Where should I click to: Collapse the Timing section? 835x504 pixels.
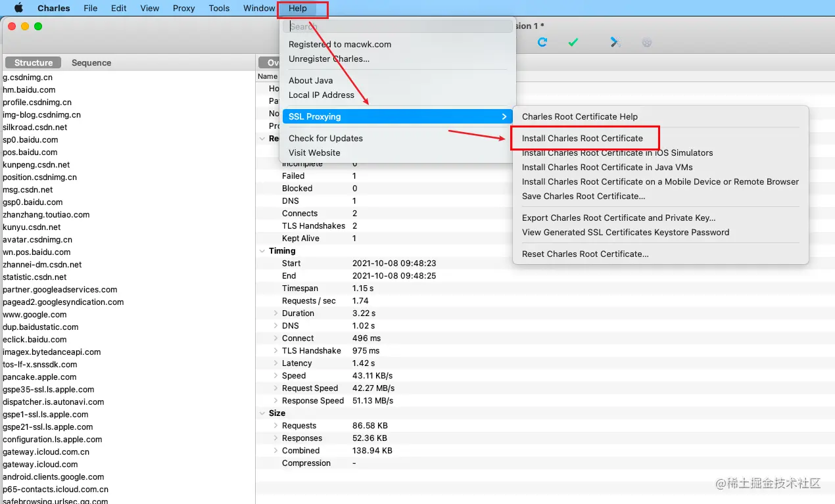point(263,251)
